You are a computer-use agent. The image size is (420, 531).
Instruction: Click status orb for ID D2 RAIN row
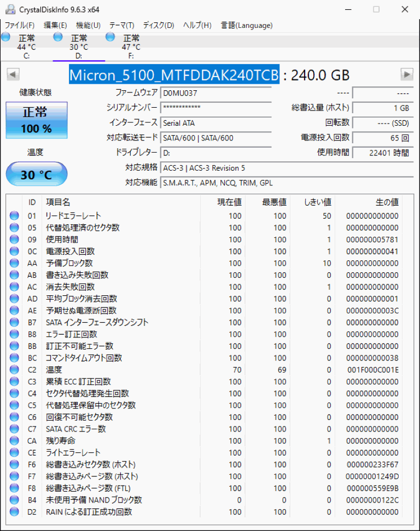(x=14, y=512)
